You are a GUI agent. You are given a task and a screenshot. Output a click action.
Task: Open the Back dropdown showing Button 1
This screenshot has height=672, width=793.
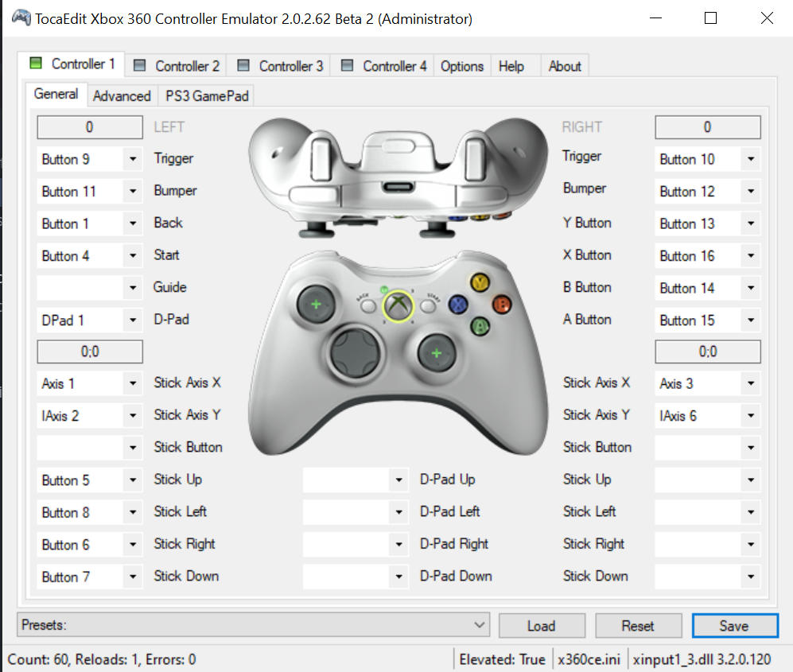point(90,223)
